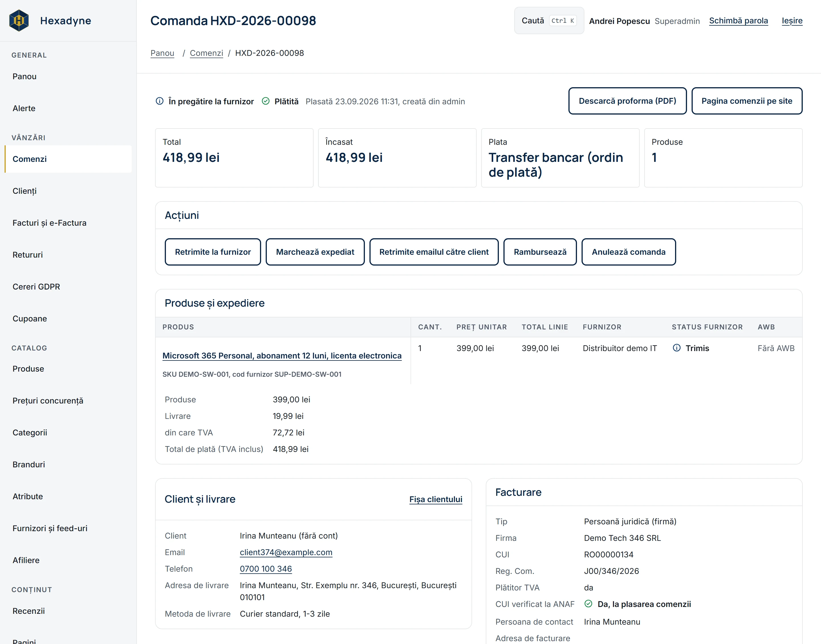
Task: Go to Panou in the breadcrumb
Action: pos(162,53)
